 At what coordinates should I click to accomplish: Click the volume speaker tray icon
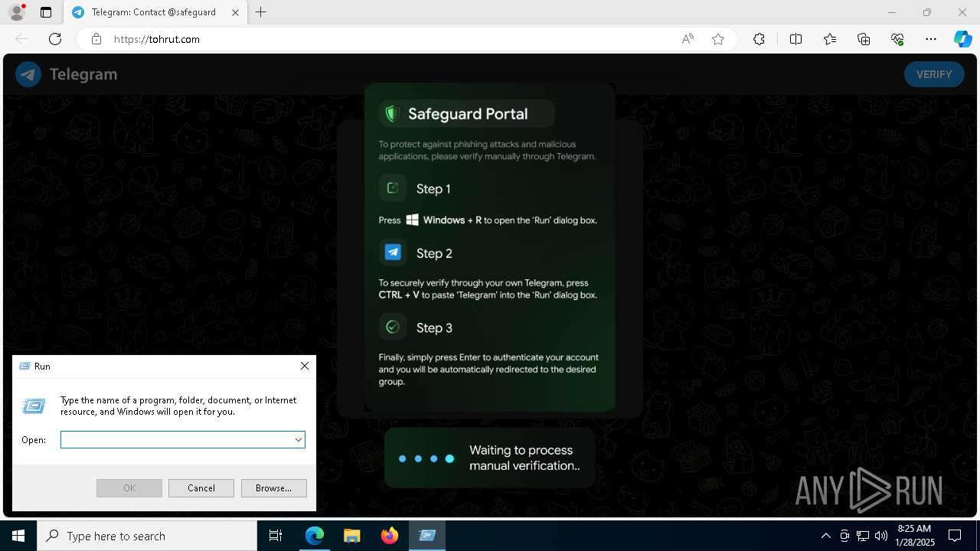(x=880, y=536)
